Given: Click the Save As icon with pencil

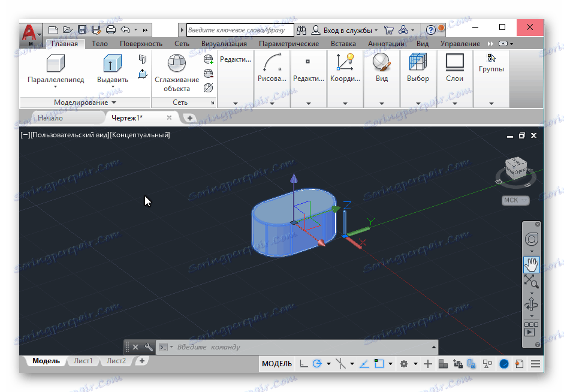Looking at the screenshot, I should [96, 30].
